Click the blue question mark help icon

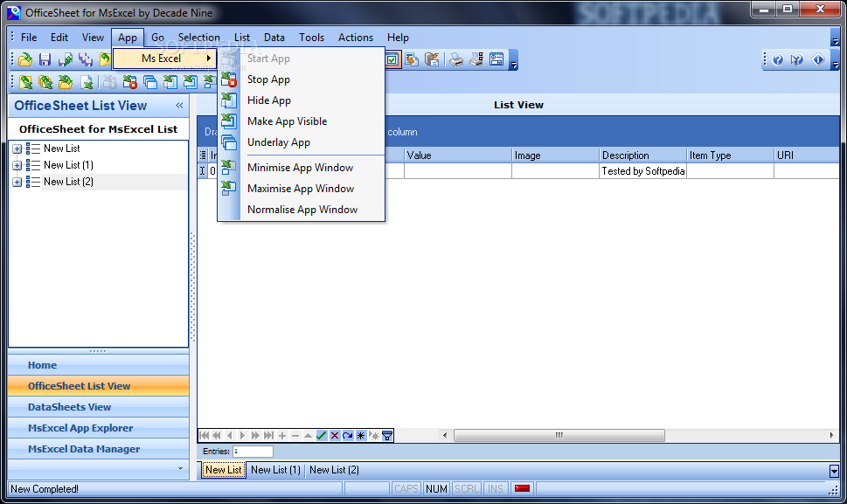(x=777, y=59)
